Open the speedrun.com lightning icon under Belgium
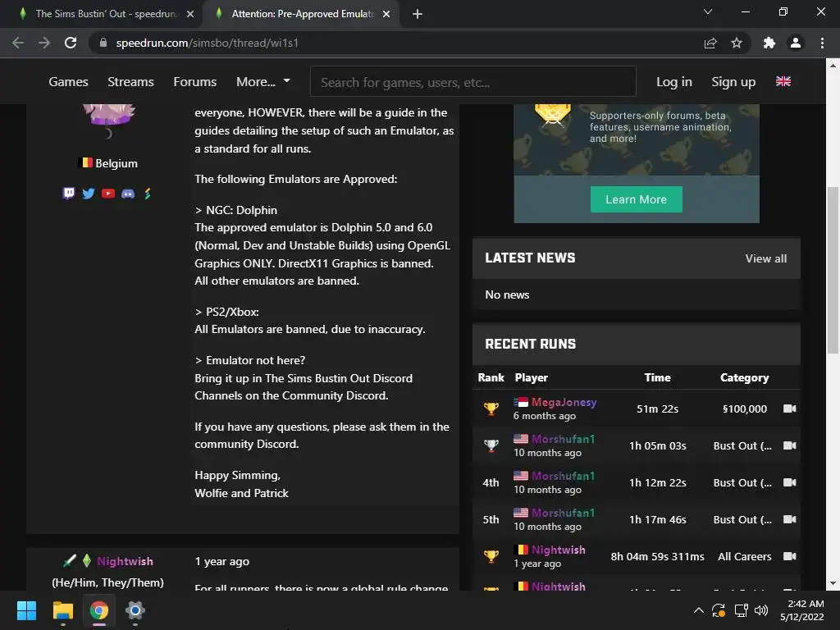Viewport: 840px width, 630px height. 148,194
